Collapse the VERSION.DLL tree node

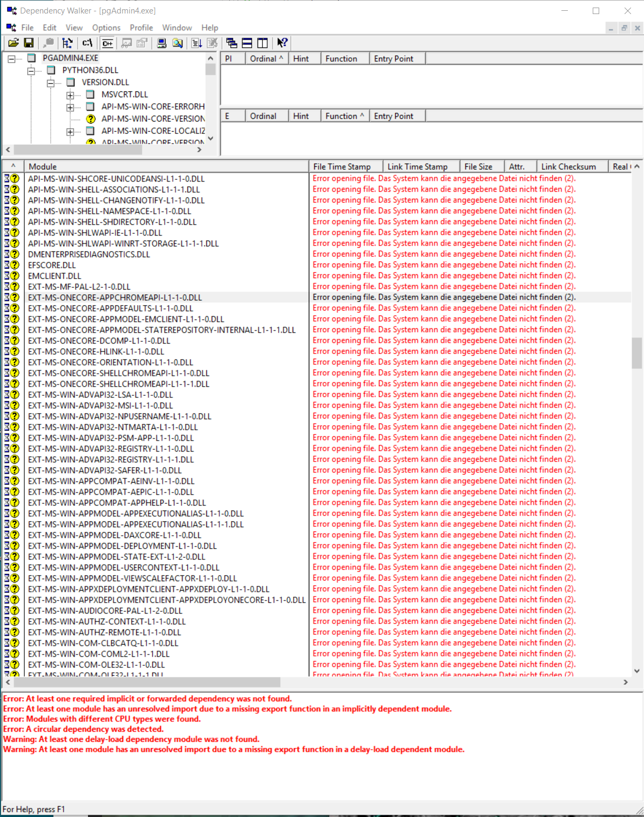(x=51, y=83)
